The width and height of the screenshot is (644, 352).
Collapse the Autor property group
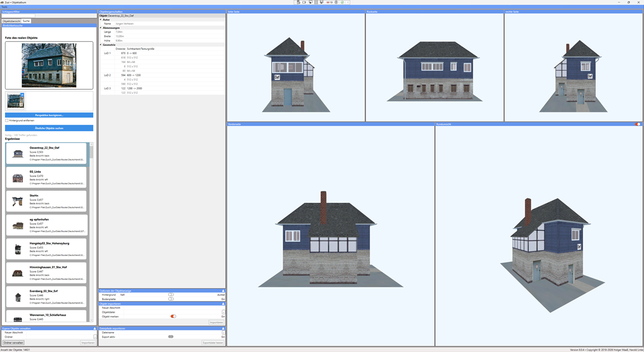point(101,20)
